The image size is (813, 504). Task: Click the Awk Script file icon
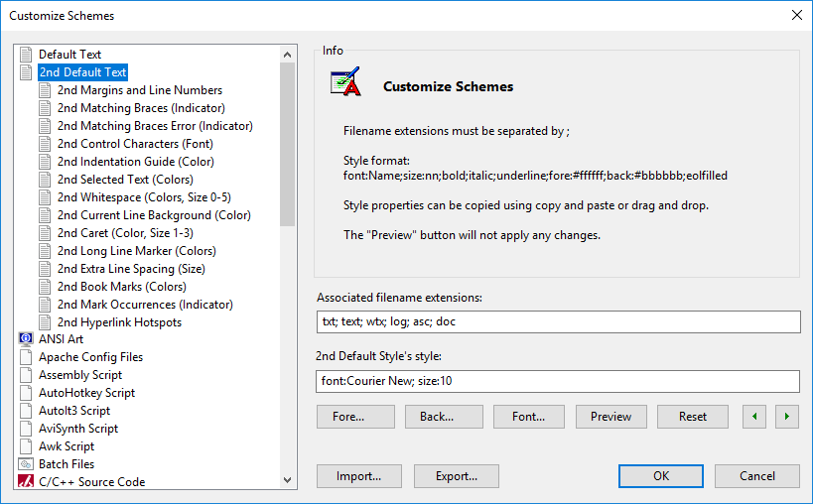[26, 446]
